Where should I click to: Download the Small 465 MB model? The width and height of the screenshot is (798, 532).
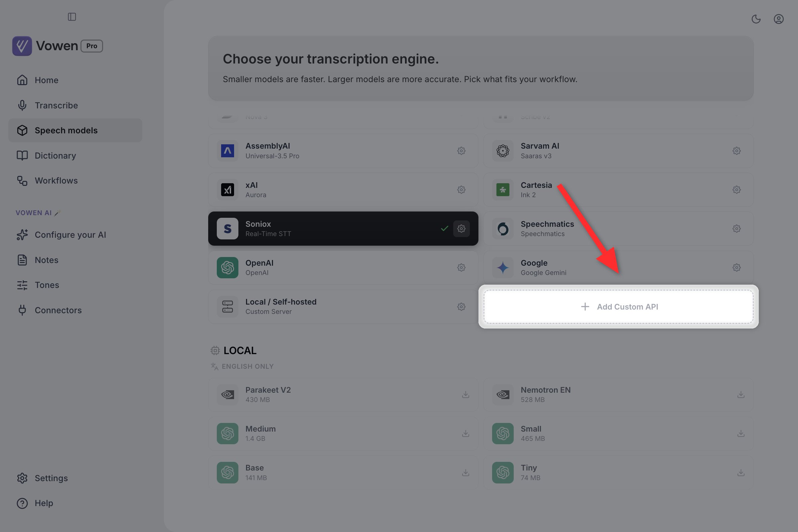tap(741, 434)
